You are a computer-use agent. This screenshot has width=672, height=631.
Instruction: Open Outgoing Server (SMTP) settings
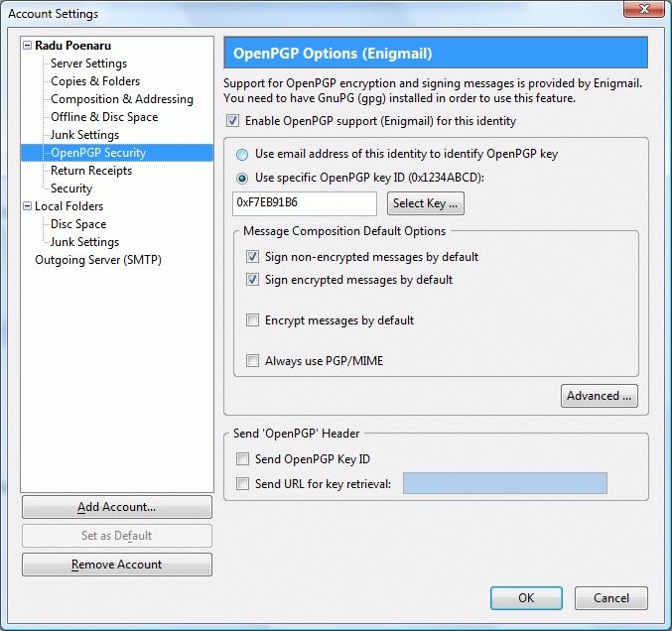point(98,260)
